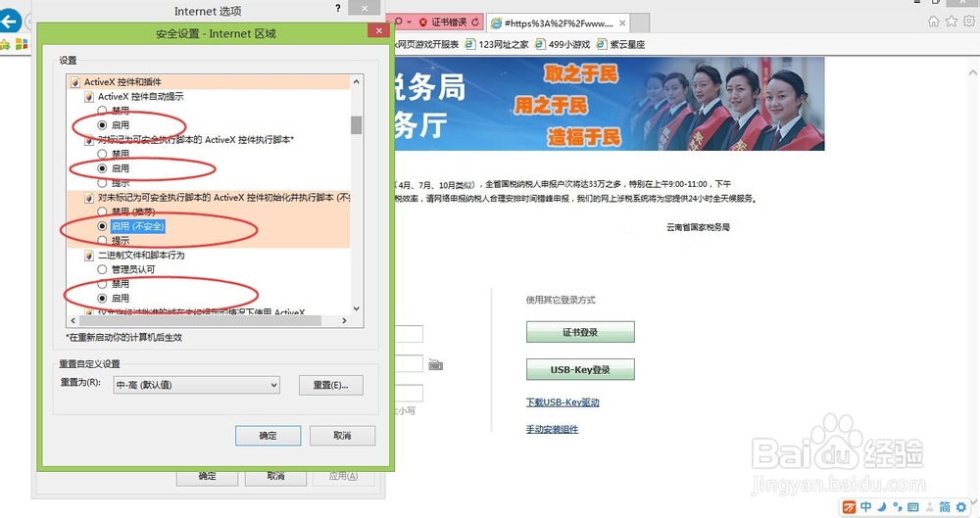Click icon next to 二进制文件和脚本行为

pos(89,255)
